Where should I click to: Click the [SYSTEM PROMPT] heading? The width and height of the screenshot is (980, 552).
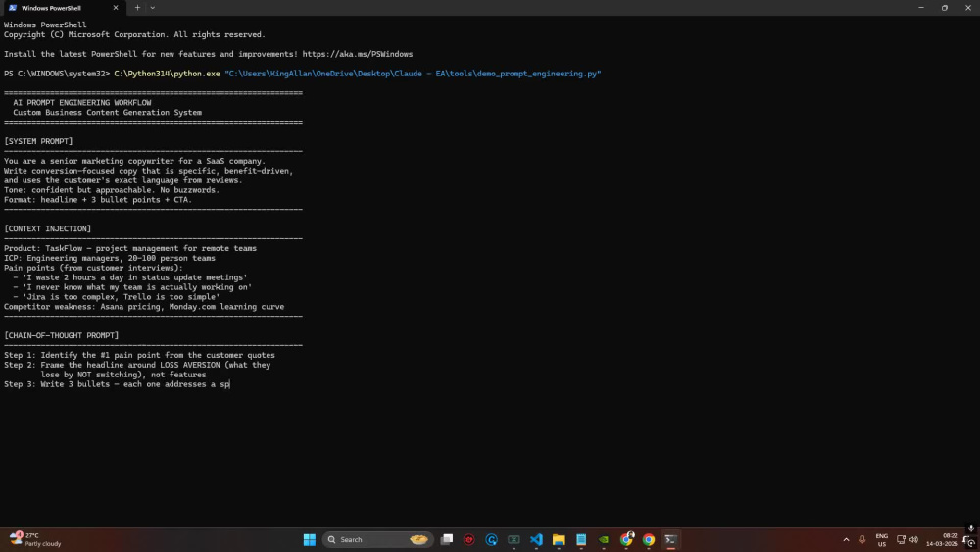[x=38, y=141]
